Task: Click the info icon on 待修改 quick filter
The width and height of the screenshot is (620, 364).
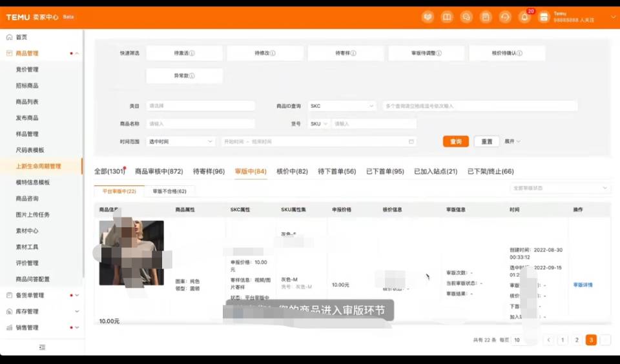Action: [273, 53]
